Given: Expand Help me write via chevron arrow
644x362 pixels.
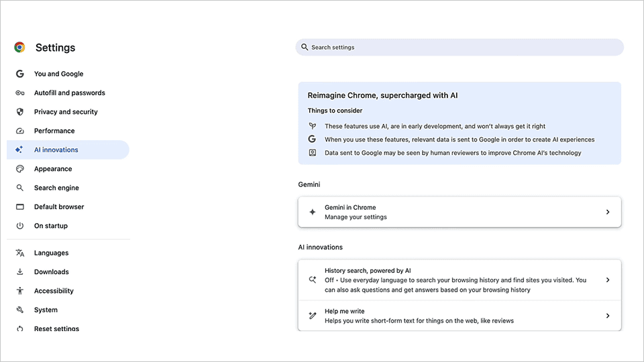Looking at the screenshot, I should pos(608,316).
